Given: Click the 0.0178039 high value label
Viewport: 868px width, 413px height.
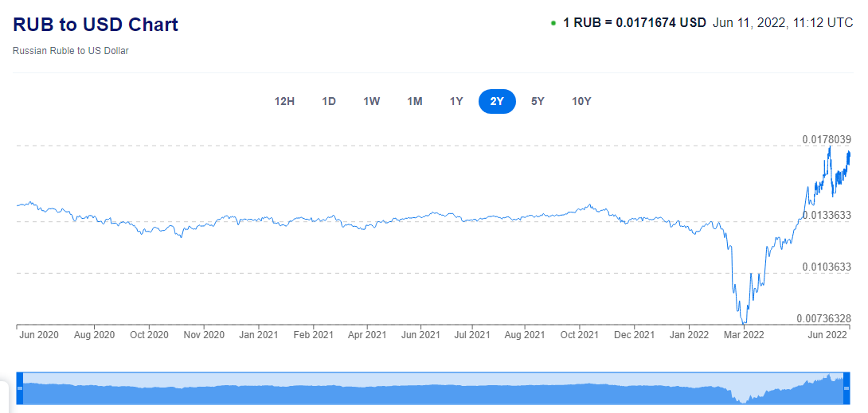Looking at the screenshot, I should [x=827, y=139].
